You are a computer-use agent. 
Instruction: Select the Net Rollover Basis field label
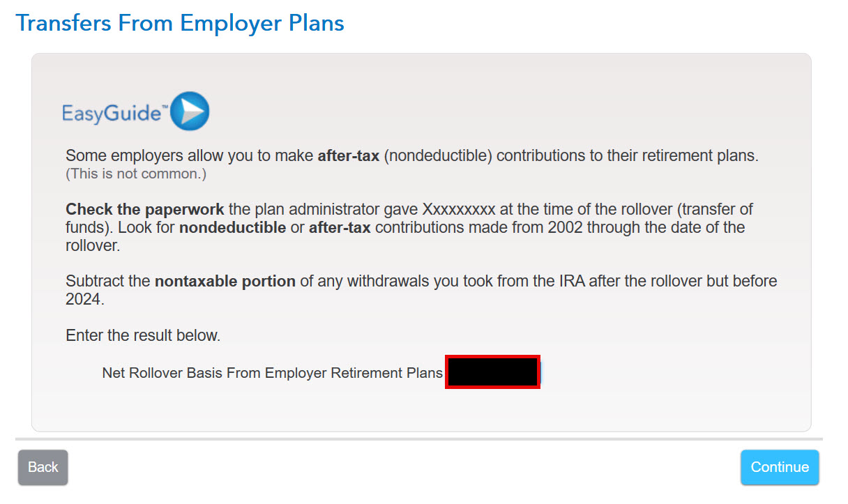(x=272, y=373)
